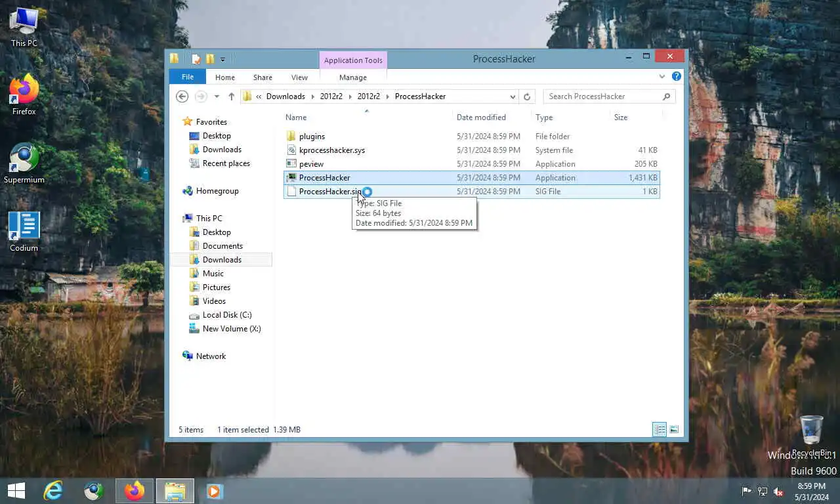Click Properties quick access toolbar icon
The height and width of the screenshot is (504, 840).
pyautogui.click(x=196, y=59)
